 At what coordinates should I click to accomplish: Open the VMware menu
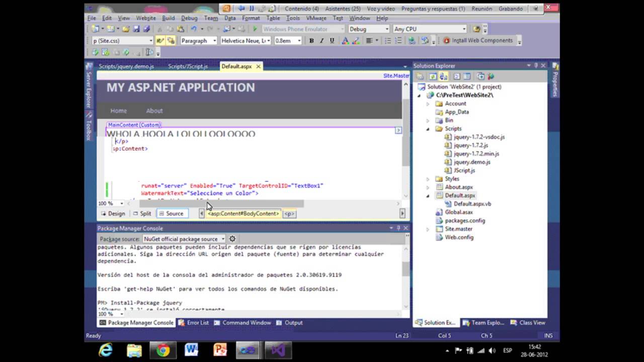[316, 18]
